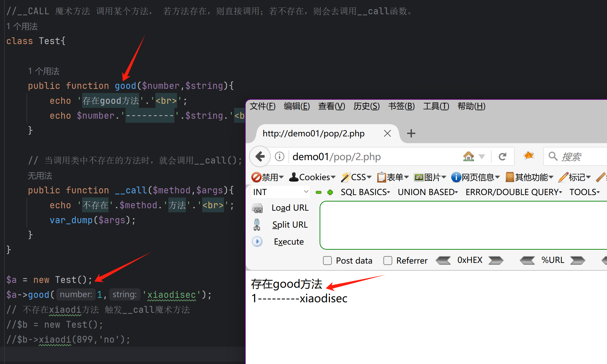
Task: Close the demo01/pop/2.php tab
Action: [387, 133]
